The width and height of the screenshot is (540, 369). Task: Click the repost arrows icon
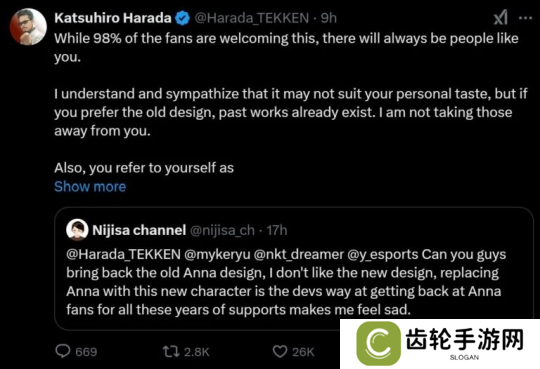click(x=171, y=351)
